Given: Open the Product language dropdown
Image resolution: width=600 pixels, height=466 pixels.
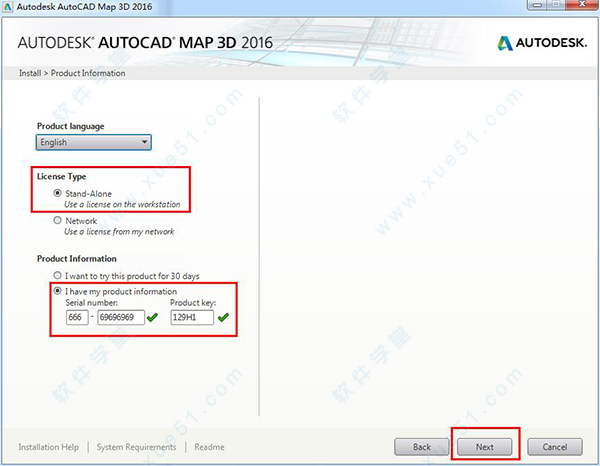Looking at the screenshot, I should [x=94, y=142].
